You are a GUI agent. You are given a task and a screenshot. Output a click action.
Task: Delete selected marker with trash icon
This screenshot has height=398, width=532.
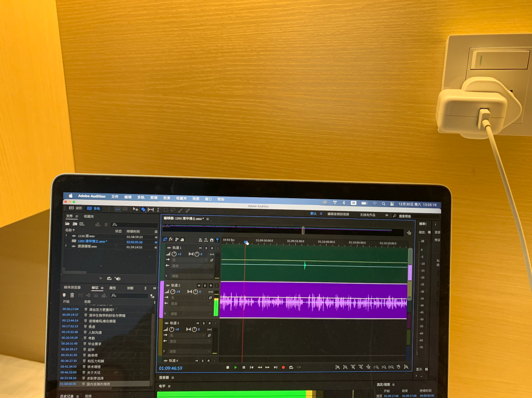click(x=72, y=295)
